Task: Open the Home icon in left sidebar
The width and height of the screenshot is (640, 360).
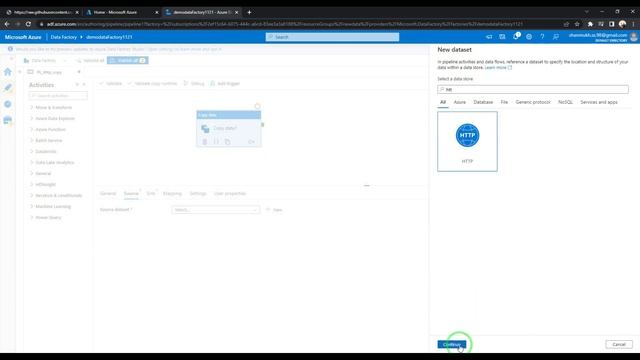Action: (8, 72)
